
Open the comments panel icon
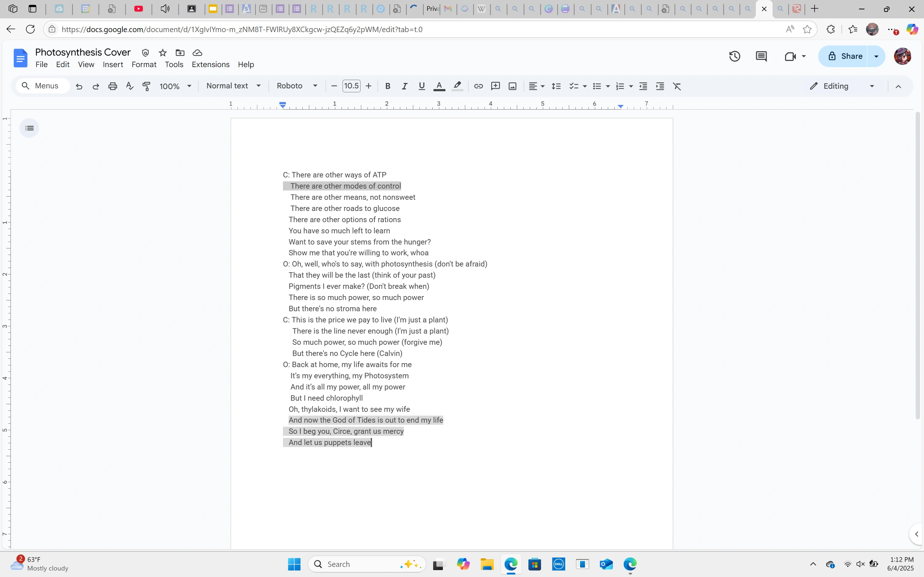pyautogui.click(x=761, y=57)
